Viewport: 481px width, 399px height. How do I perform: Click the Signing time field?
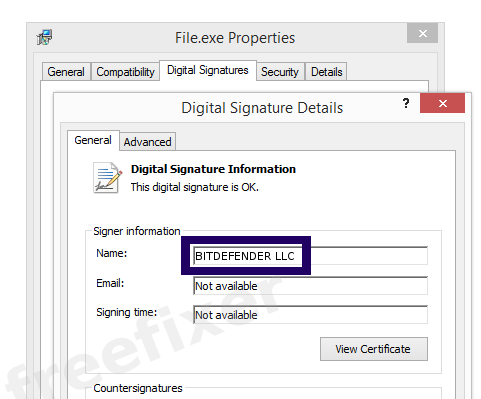tap(310, 315)
